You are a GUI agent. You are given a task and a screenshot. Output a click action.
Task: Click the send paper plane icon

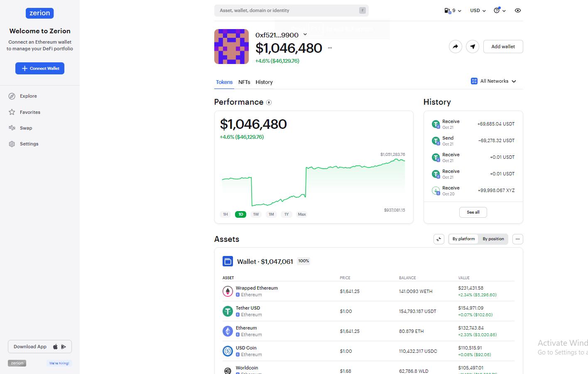click(x=473, y=47)
